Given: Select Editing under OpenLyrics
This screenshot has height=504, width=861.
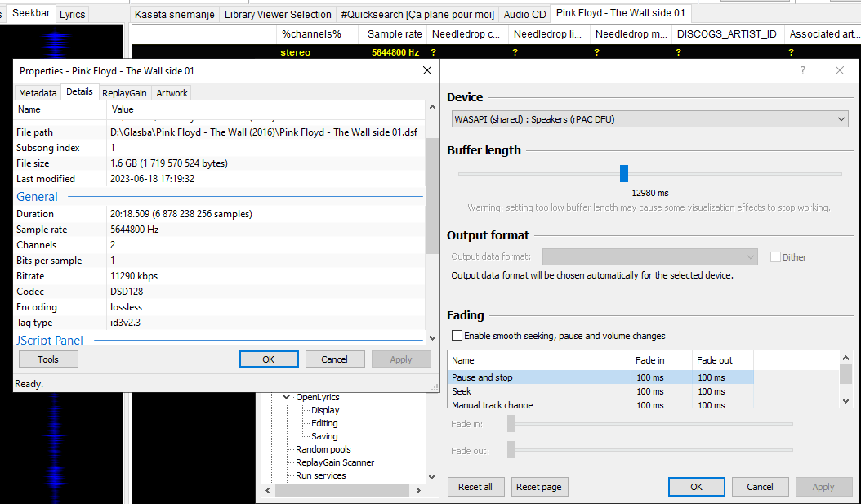Looking at the screenshot, I should (x=324, y=423).
